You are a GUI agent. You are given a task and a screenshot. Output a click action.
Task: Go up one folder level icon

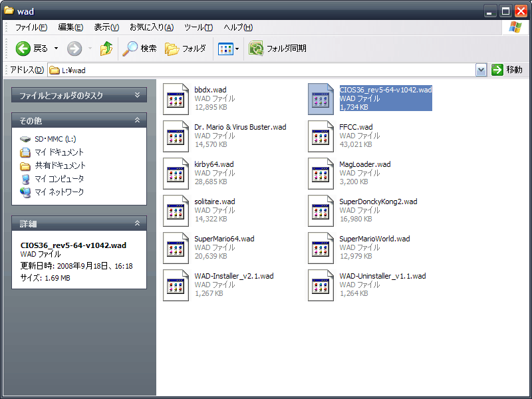coord(106,49)
